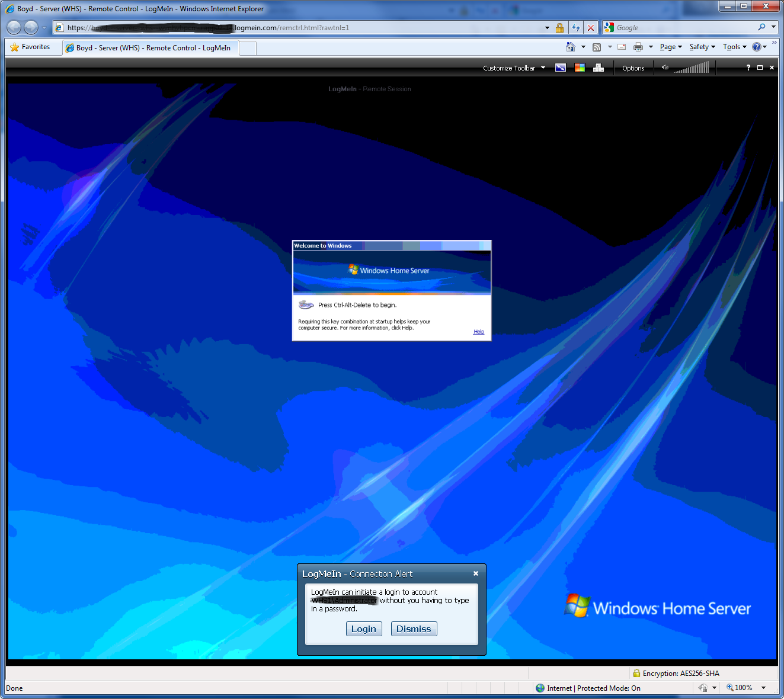Close remote session with toolbar X
The height and width of the screenshot is (699, 784).
(x=772, y=68)
